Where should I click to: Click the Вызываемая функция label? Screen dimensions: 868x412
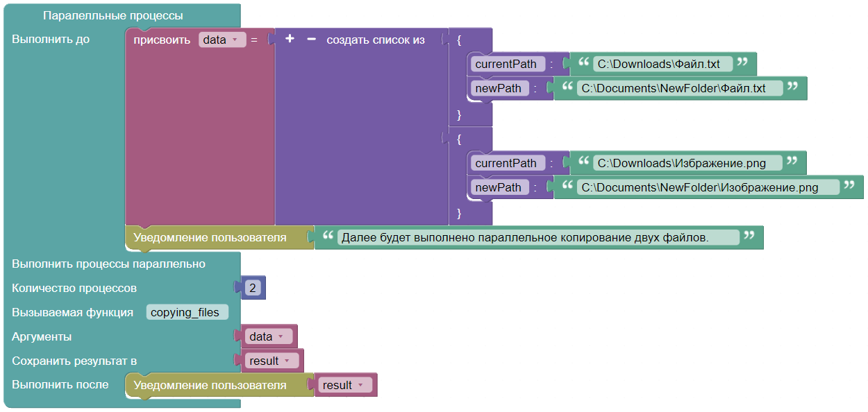pyautogui.click(x=73, y=312)
